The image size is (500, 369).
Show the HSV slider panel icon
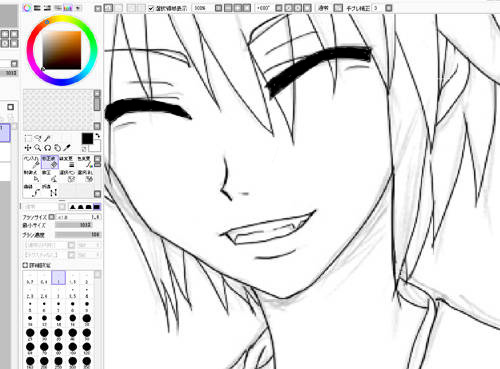(x=47, y=8)
